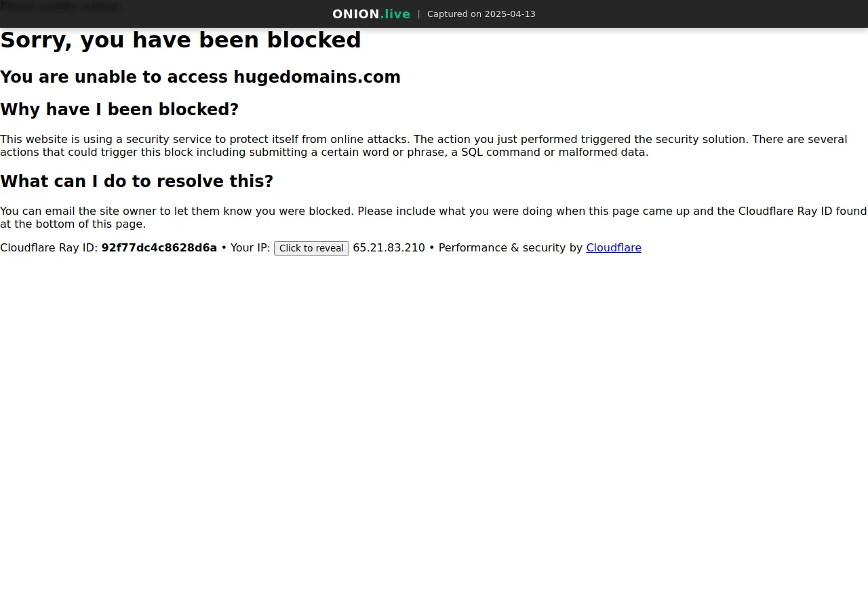Click paragraph starting 'This website is using a security service'
868x610 pixels.
point(424,146)
